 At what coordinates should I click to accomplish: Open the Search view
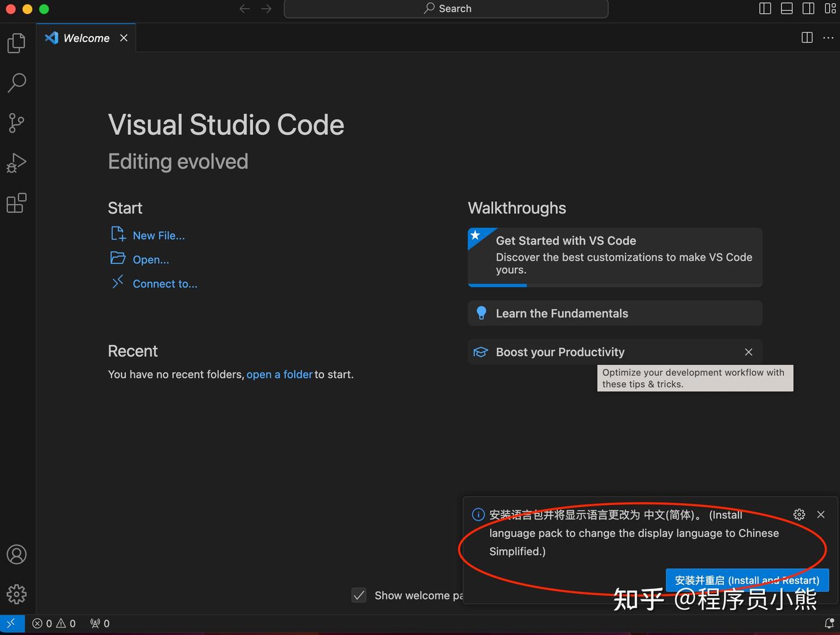pos(16,83)
